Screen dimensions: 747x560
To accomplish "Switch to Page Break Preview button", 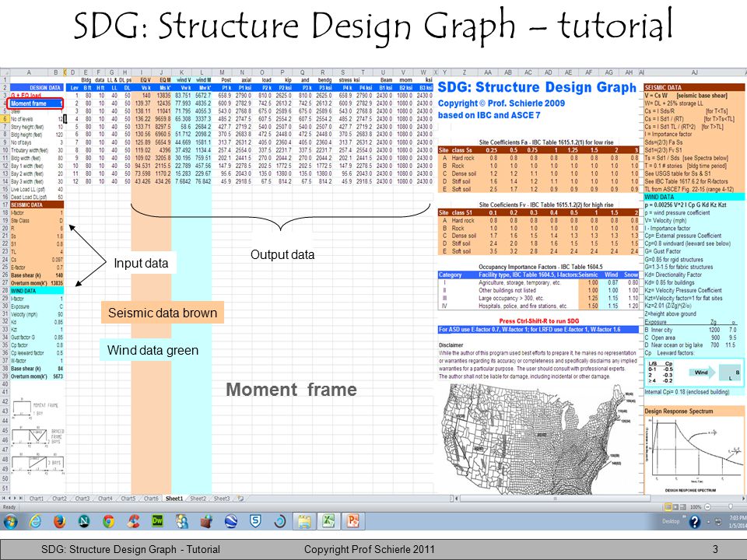I will point(683,507).
